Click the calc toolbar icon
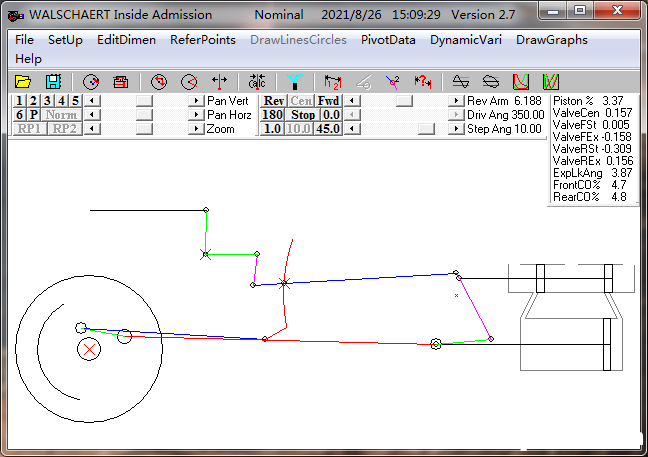 click(x=257, y=81)
